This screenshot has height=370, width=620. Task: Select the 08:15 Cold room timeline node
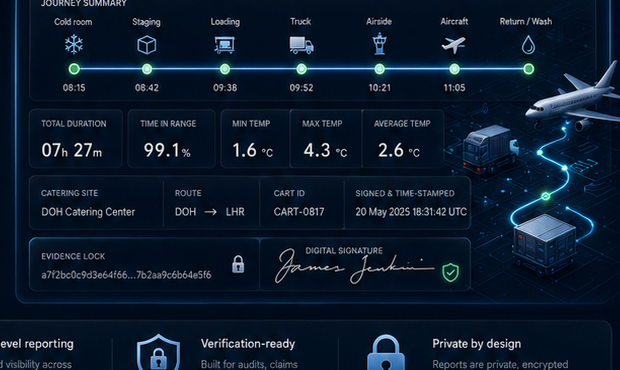pos(74,69)
